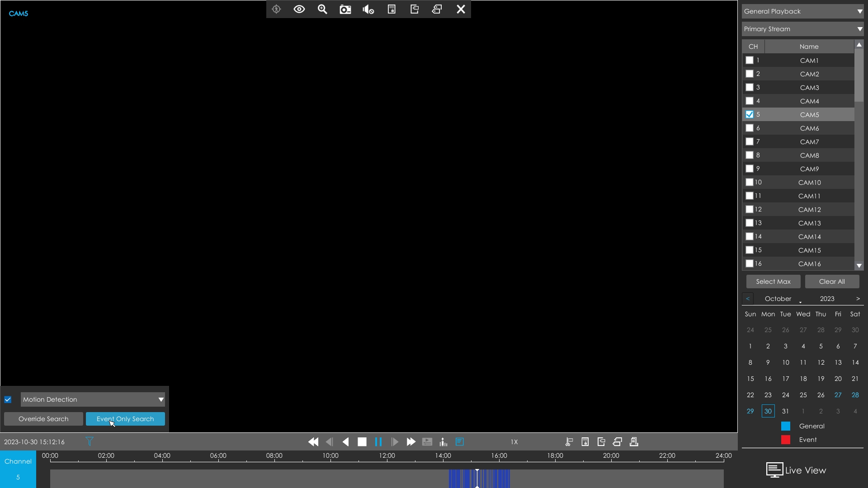Take a snapshot with camera icon
The width and height of the screenshot is (868, 488).
[x=345, y=9]
